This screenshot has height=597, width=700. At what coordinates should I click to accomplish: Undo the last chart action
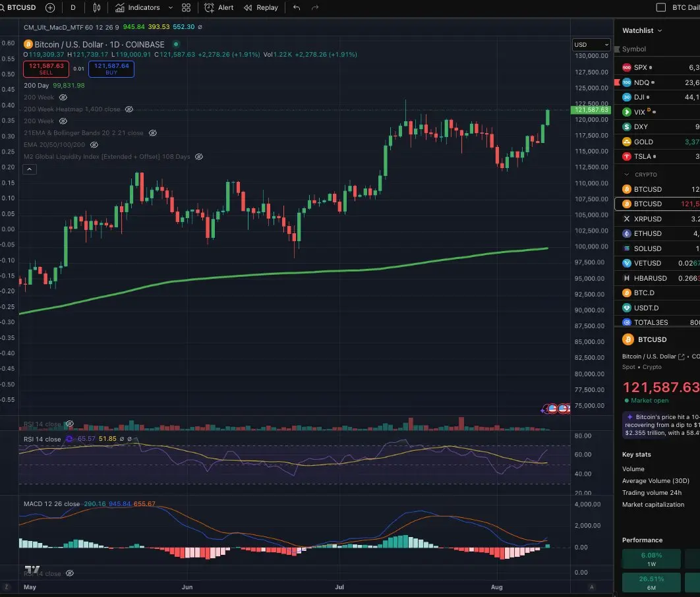(297, 8)
